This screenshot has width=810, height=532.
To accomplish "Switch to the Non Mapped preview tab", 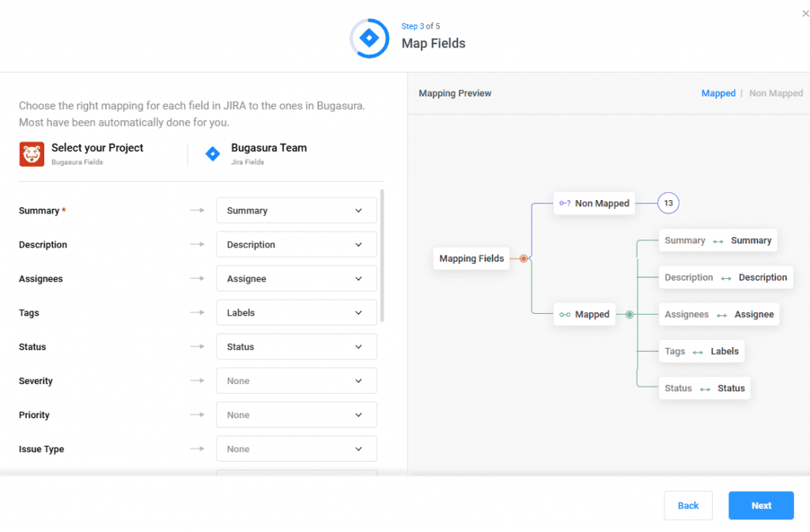I will coord(775,93).
